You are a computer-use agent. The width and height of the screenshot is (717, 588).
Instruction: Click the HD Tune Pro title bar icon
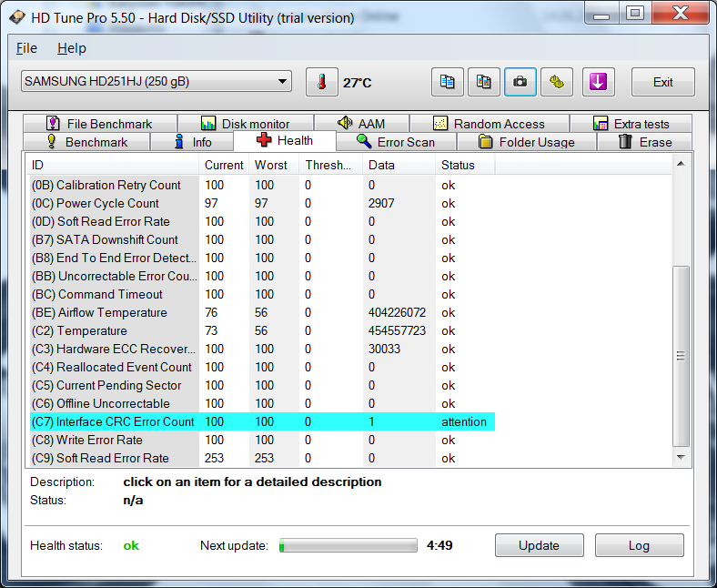click(17, 18)
